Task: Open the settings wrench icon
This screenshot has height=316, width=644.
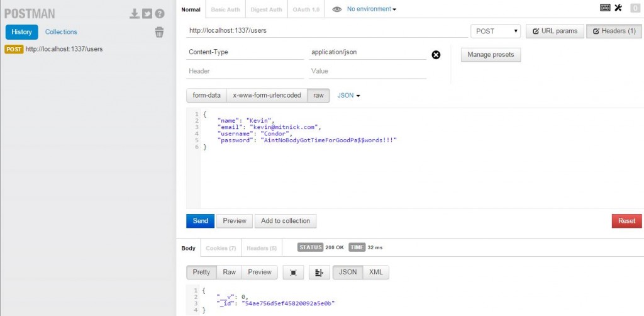Action: click(618, 8)
